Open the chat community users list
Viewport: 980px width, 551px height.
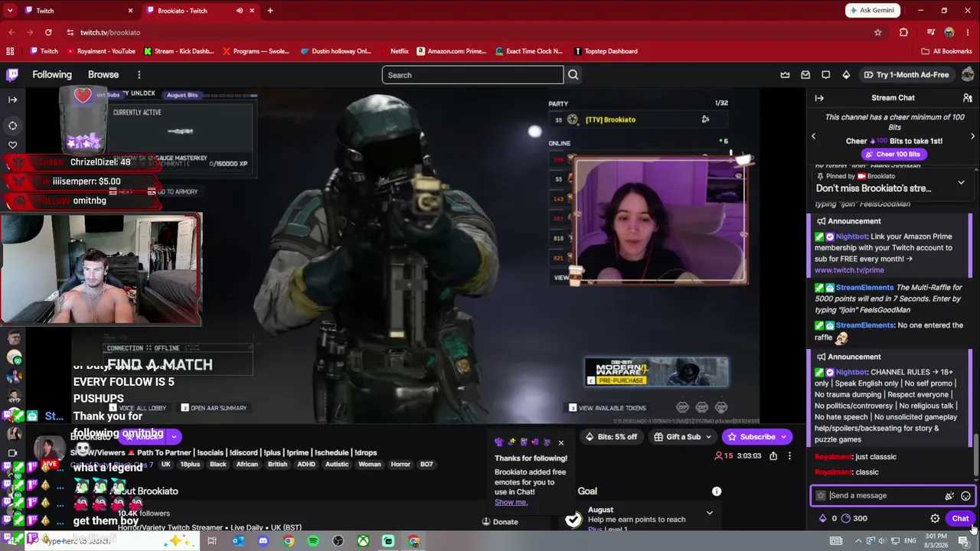coord(968,98)
